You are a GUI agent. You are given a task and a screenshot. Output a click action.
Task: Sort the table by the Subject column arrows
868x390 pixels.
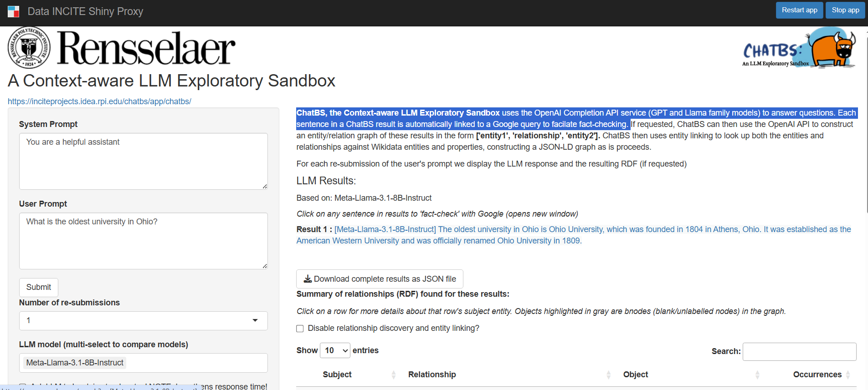(x=394, y=375)
